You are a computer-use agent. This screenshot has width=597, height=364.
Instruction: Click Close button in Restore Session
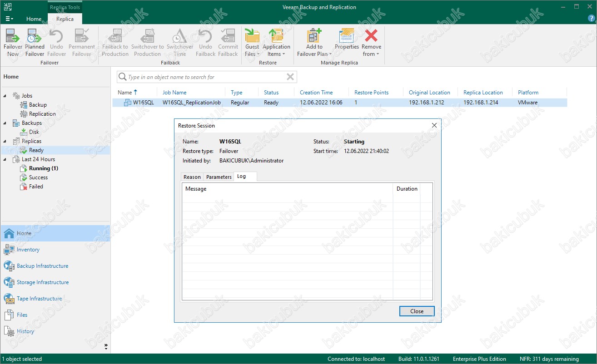click(x=417, y=311)
